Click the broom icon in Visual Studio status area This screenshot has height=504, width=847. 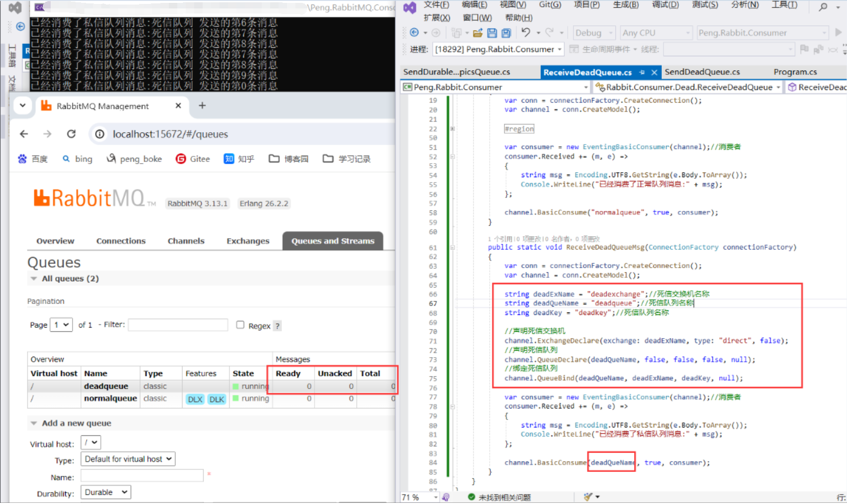click(588, 497)
